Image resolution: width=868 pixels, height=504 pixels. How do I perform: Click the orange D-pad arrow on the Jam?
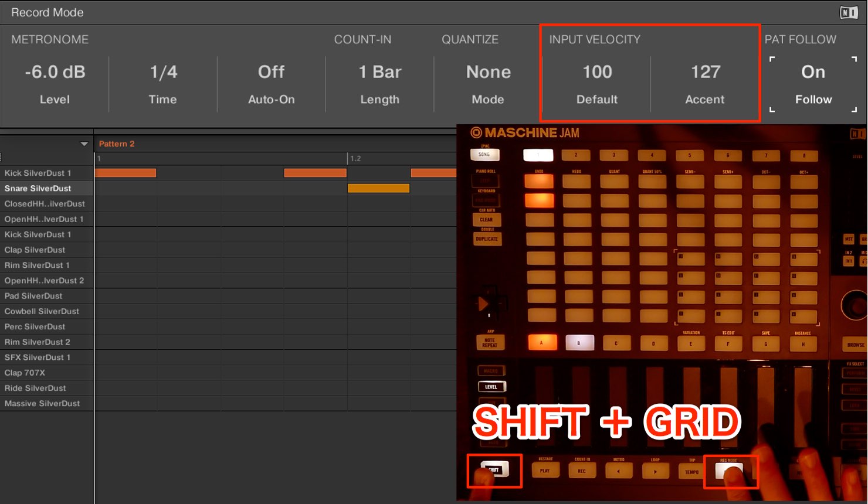483,304
